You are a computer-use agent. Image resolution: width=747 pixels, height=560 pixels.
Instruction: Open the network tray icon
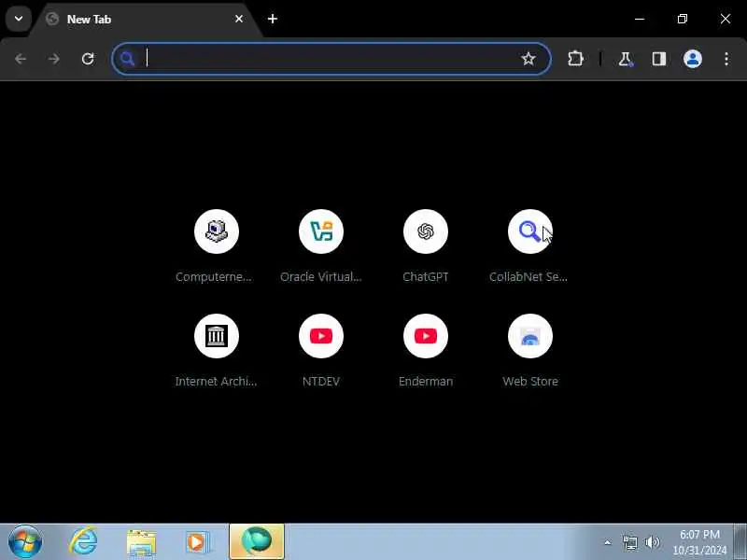click(629, 542)
